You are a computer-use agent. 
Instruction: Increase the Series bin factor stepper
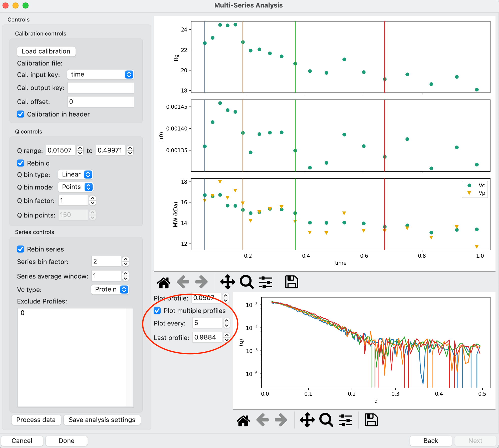click(126, 259)
